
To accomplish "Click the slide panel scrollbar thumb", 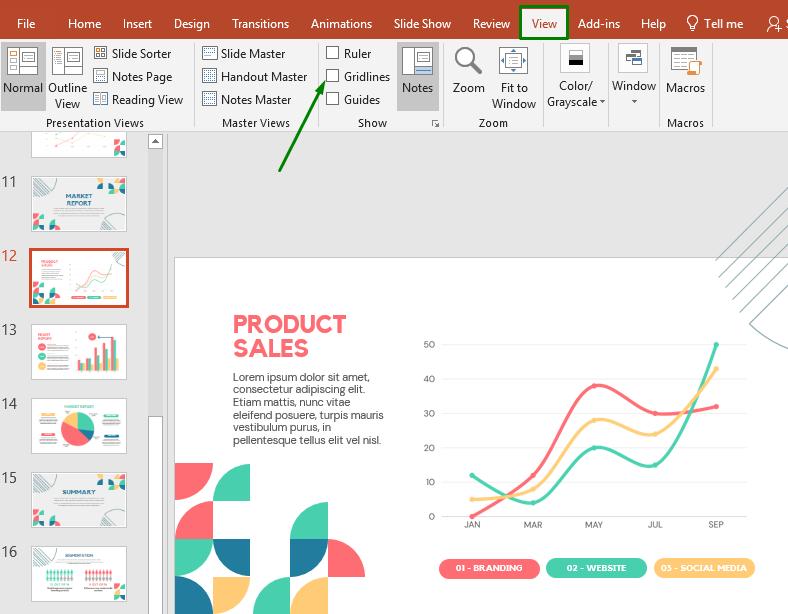I will pyautogui.click(x=155, y=515).
